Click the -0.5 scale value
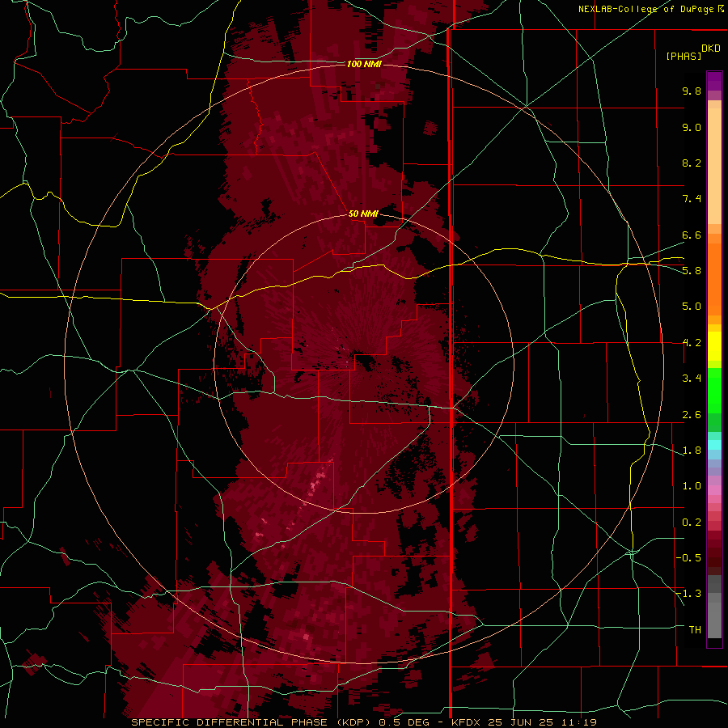The image size is (728, 728). [x=688, y=558]
